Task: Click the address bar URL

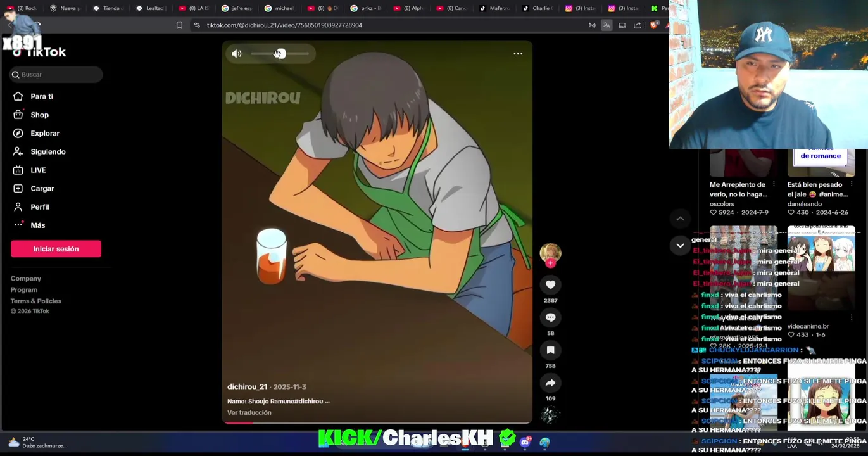Action: click(284, 25)
